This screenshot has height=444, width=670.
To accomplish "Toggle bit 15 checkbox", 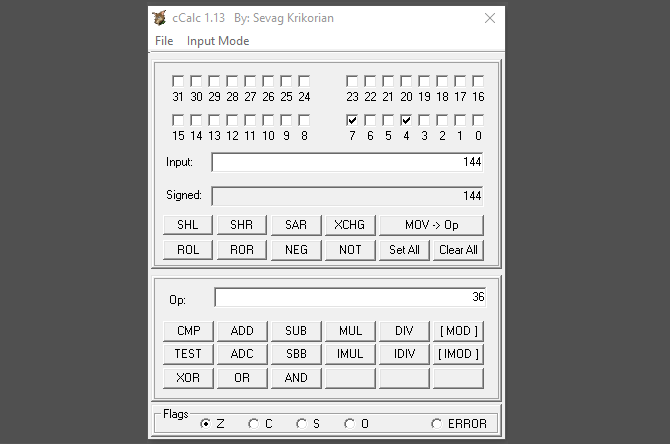I will [178, 120].
